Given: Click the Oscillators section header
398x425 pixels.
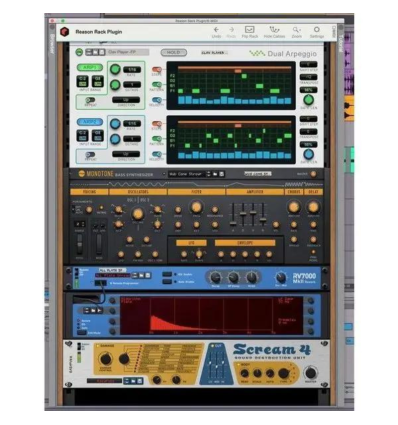Looking at the screenshot, I should click(138, 192).
